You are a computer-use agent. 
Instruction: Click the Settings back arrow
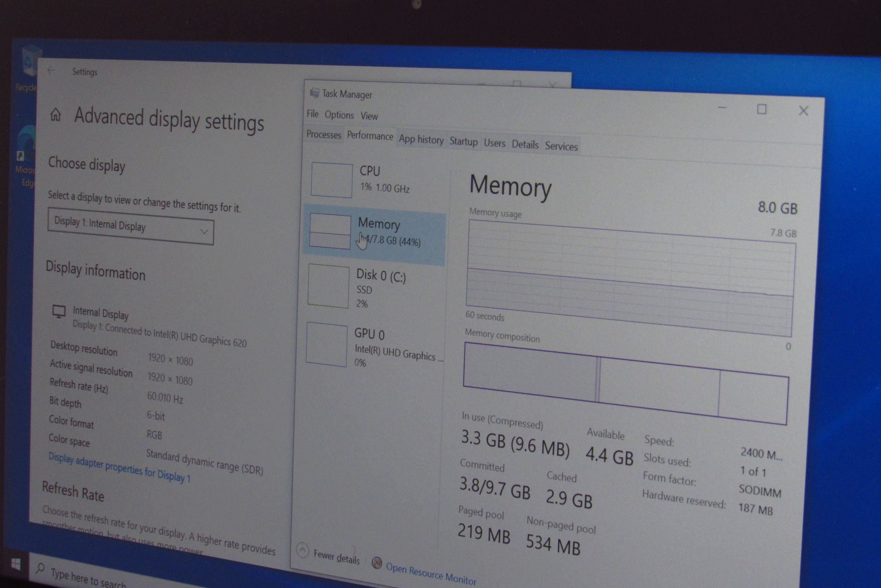coord(51,70)
